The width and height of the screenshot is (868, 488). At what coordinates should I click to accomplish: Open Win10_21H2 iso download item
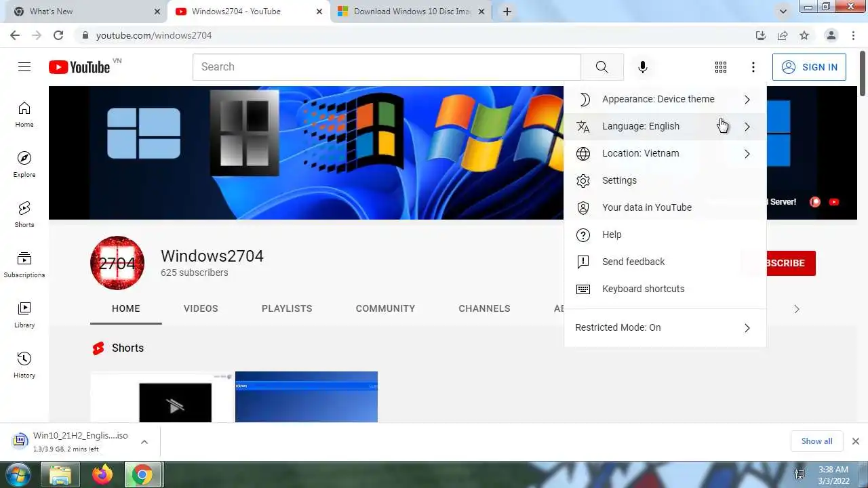tap(71, 442)
